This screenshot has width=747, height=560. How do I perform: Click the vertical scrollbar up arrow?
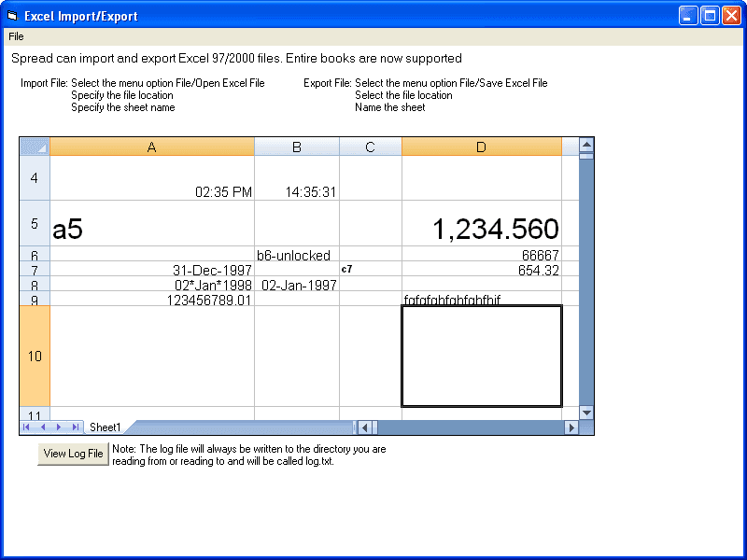tap(586, 145)
